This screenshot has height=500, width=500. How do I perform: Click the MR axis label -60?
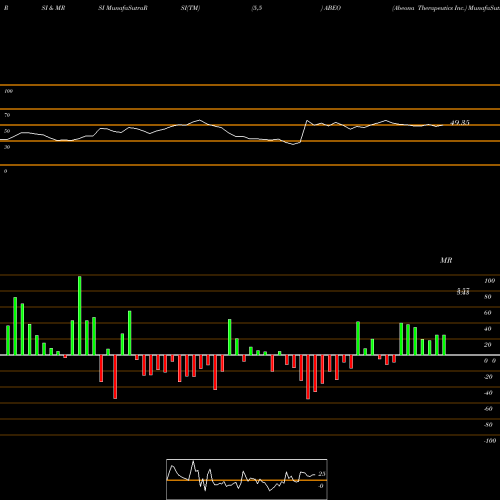[488, 409]
